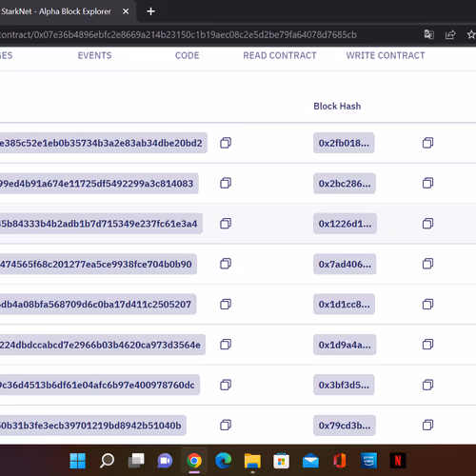476x476 pixels.
Task: Click the share page icon in the address bar
Action: 450,34
